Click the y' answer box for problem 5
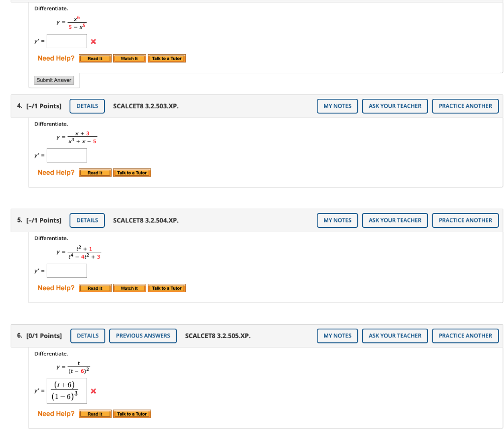The height and width of the screenshot is (429, 504). 66,271
